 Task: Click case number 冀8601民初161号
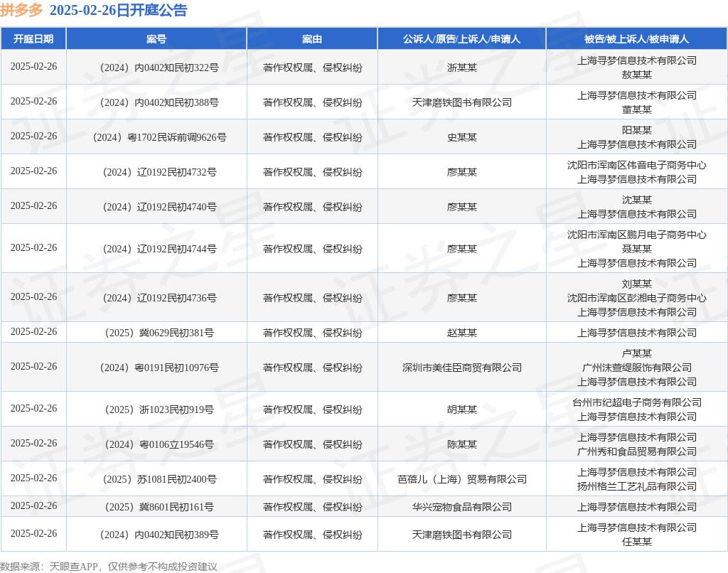click(x=159, y=507)
